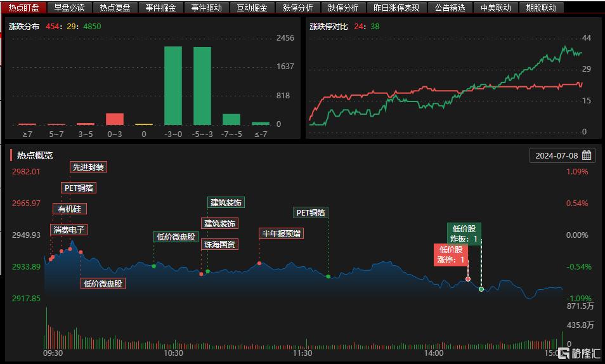This screenshot has height=364, width=605.
Task: Click the green 建筑装饰 label
Action: (x=226, y=202)
